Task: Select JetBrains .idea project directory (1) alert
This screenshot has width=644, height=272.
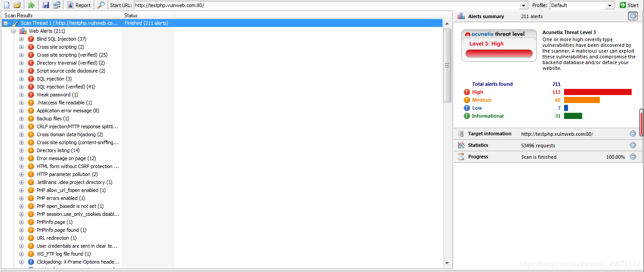Action: point(75,182)
